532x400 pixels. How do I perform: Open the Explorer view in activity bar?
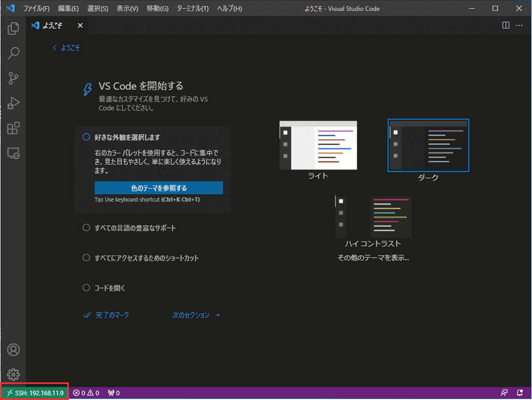[x=13, y=28]
